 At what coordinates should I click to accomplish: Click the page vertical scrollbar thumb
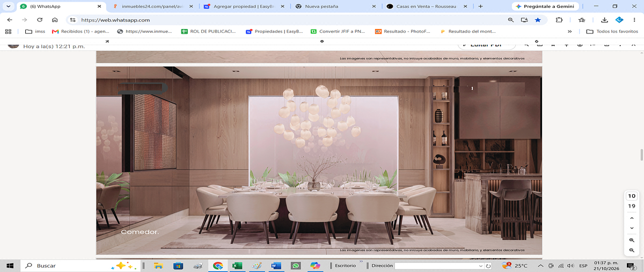[641, 155]
